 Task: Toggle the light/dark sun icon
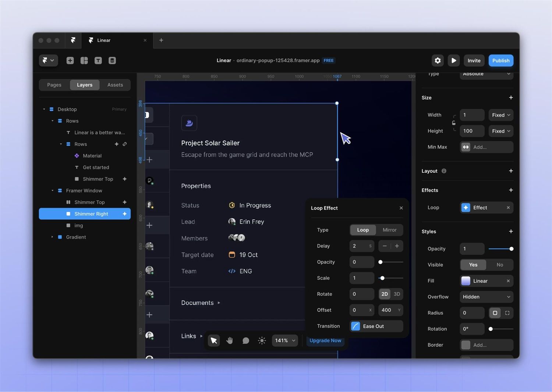click(x=262, y=340)
